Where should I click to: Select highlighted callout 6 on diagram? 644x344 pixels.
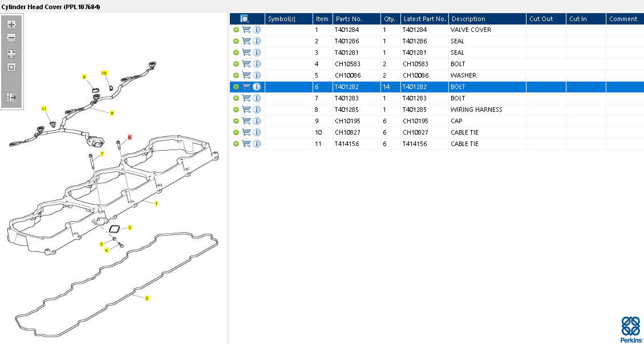coord(129,137)
